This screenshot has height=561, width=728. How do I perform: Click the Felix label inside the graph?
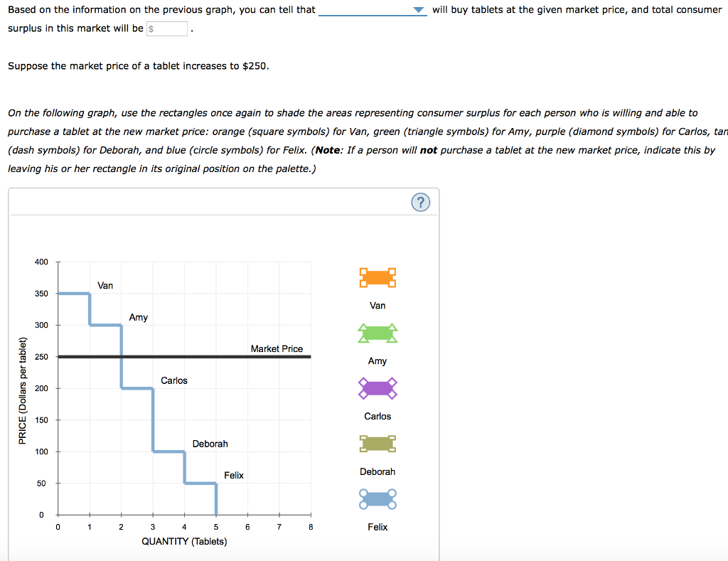point(233,475)
